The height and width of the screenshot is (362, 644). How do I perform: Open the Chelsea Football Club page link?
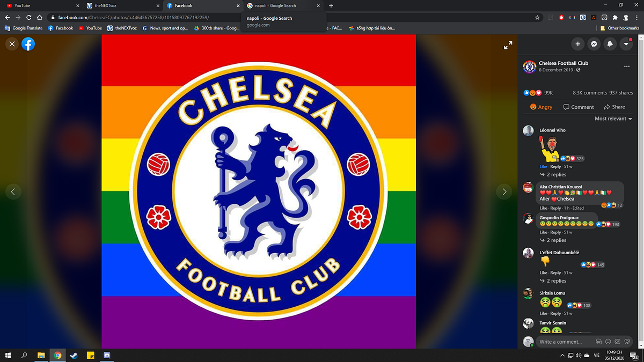[x=563, y=63]
